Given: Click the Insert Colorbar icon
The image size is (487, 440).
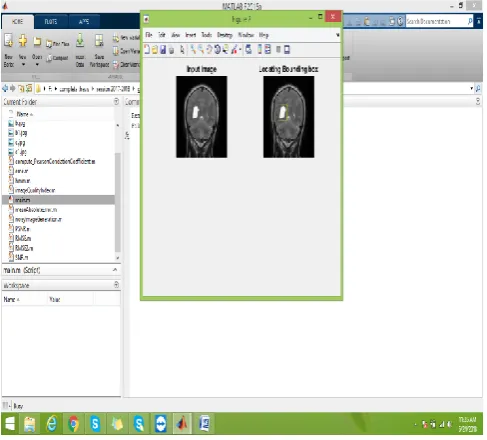Looking at the screenshot, I should coord(260,50).
